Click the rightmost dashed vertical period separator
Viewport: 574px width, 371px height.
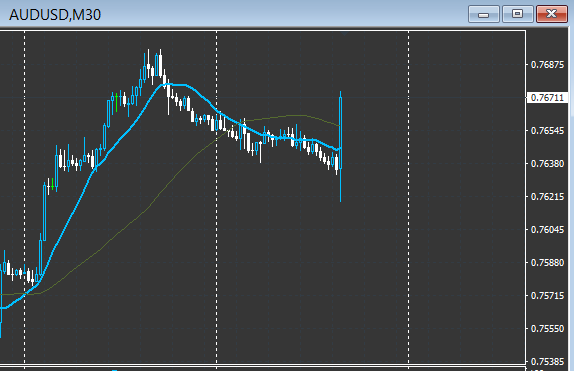pyautogui.click(x=409, y=198)
